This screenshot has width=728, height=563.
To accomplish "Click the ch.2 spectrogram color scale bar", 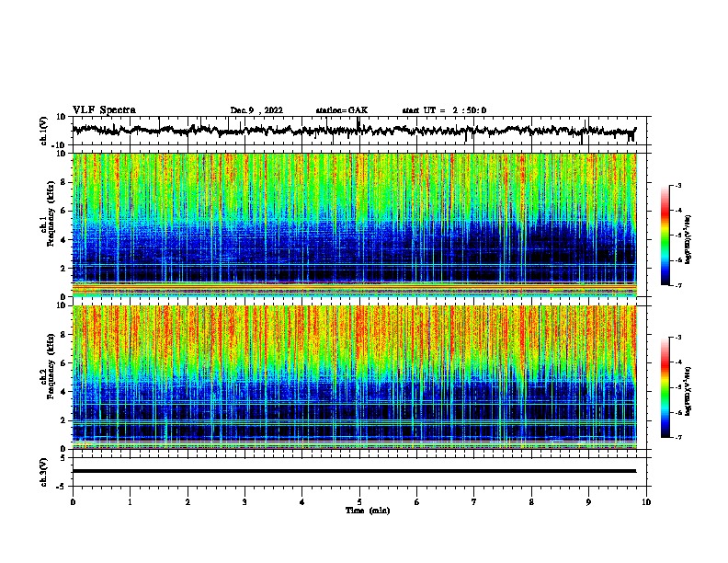I will tap(665, 387).
